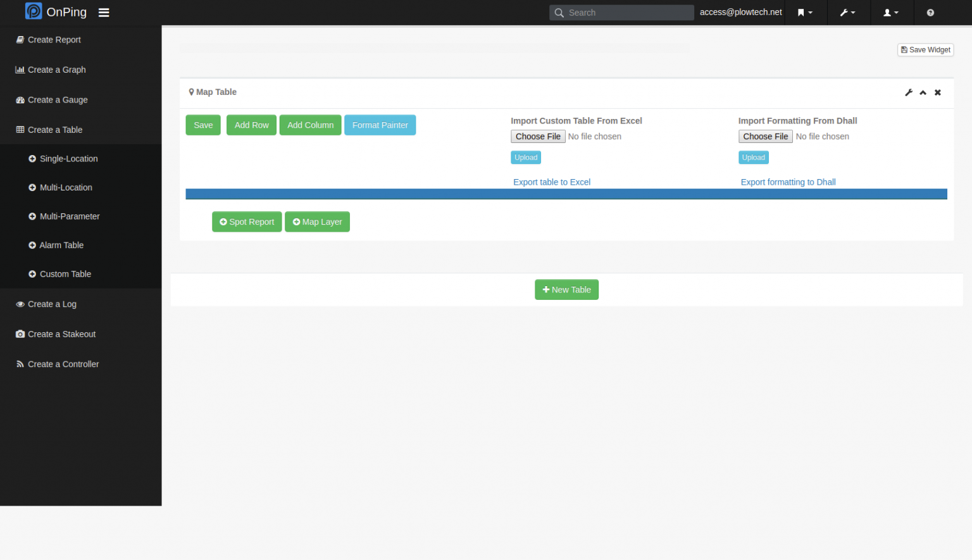This screenshot has width=972, height=560.
Task: Collapse the Map Table widget with chevron
Action: [923, 92]
